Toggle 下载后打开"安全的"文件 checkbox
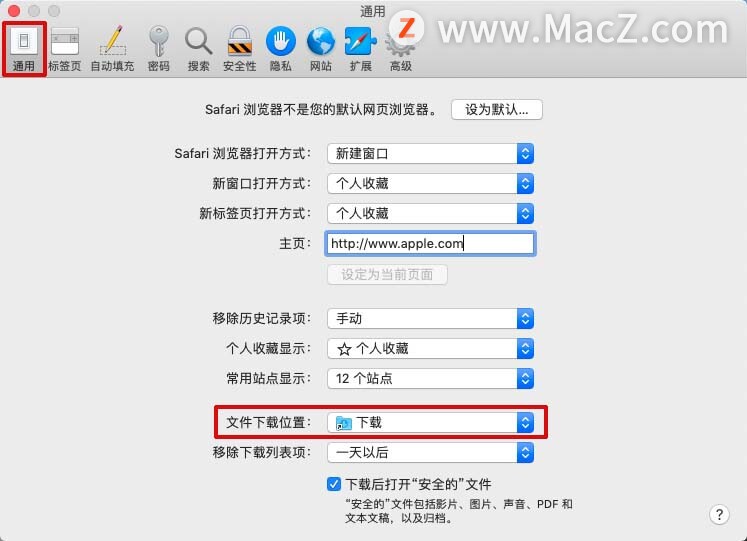This screenshot has width=747, height=541. 334,484
